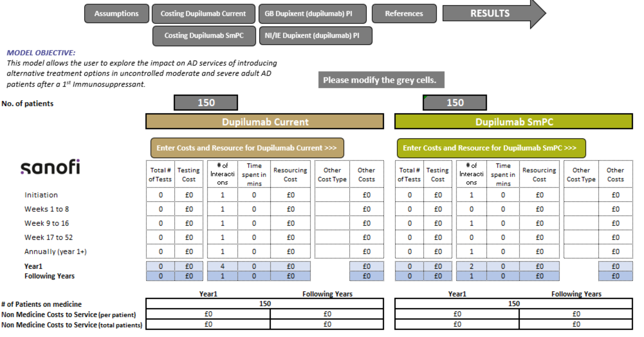The image size is (644, 337).
Task: Click Dupilumab SmPC Other Cost Type header
Action: pos(581,174)
